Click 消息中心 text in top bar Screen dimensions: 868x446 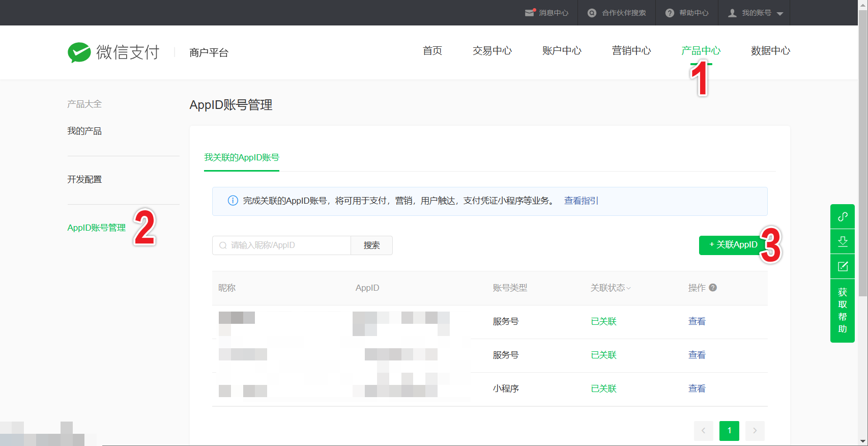tap(554, 13)
